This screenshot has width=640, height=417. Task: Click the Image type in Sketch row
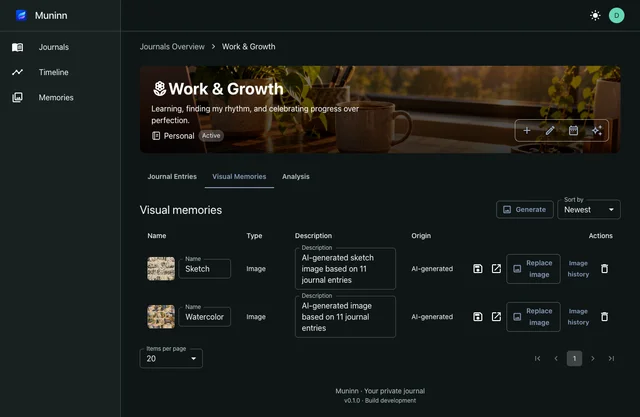point(256,268)
